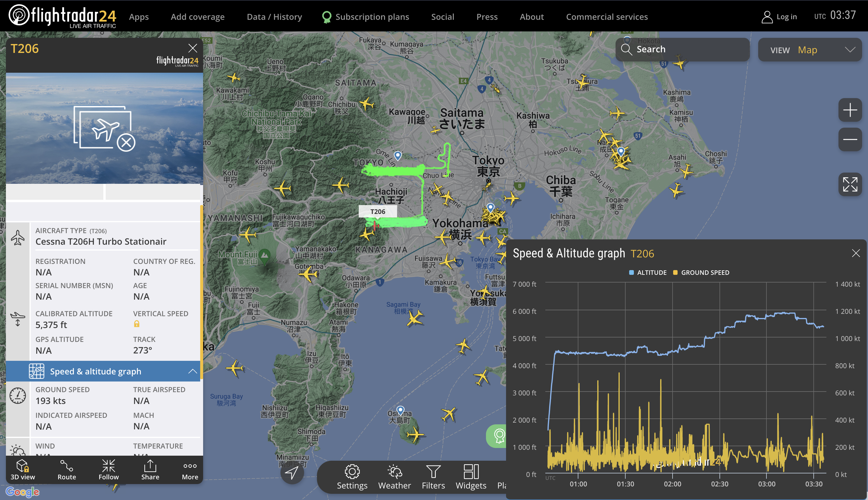Screen dimensions: 868x500
Task: Click the aircraft type plane icon
Action: (x=18, y=237)
